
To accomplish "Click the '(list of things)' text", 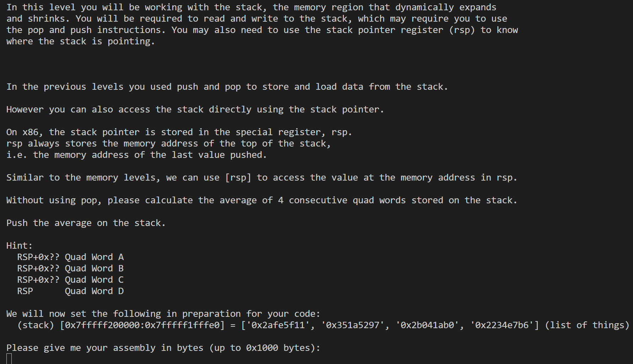I will [587, 325].
